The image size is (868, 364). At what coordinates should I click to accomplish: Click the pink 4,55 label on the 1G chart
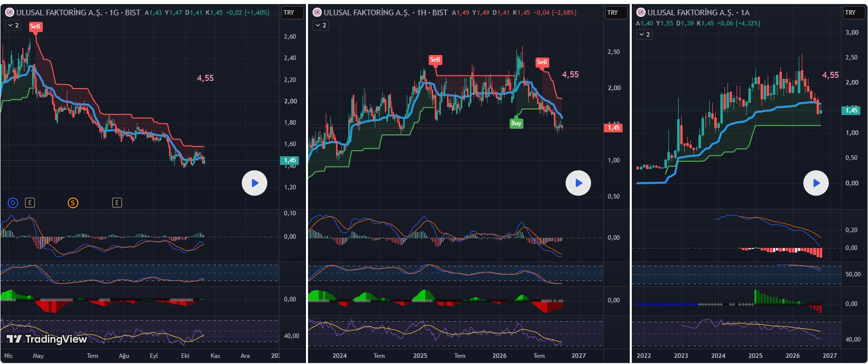pyautogui.click(x=205, y=78)
